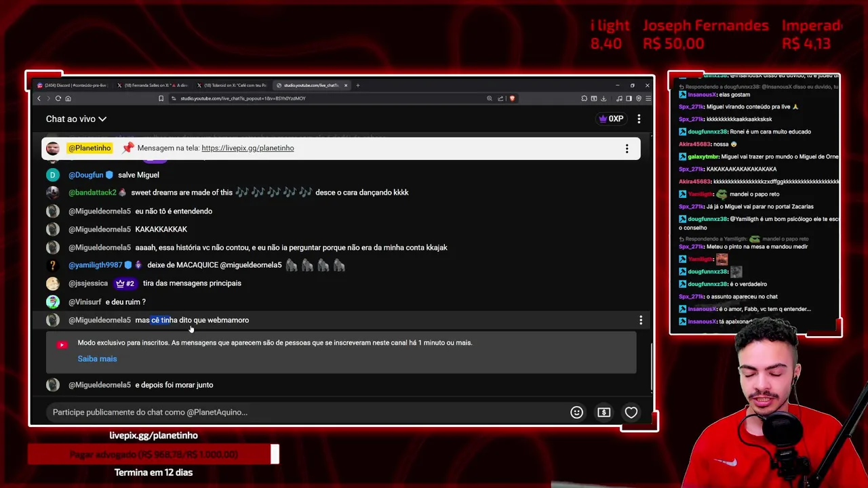868x488 pixels.
Task: Click the YouTube icon in subscriber notice
Action: (x=62, y=344)
